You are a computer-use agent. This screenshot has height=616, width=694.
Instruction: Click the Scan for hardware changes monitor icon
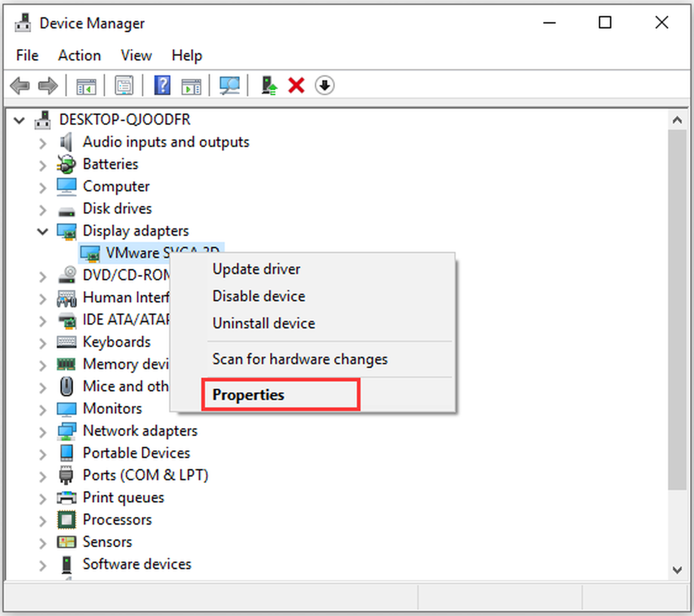coord(230,86)
